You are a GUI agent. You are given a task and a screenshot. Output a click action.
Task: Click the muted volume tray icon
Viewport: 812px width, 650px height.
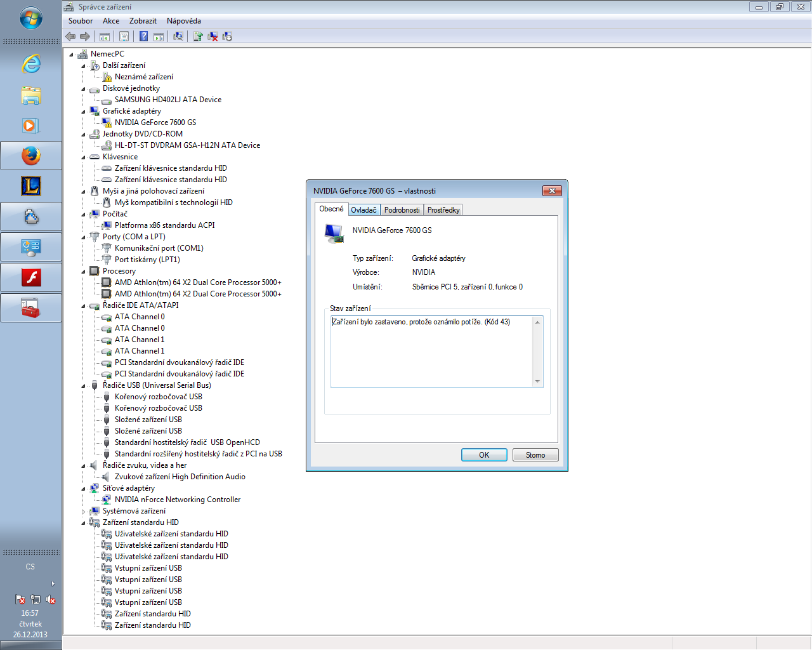point(51,599)
